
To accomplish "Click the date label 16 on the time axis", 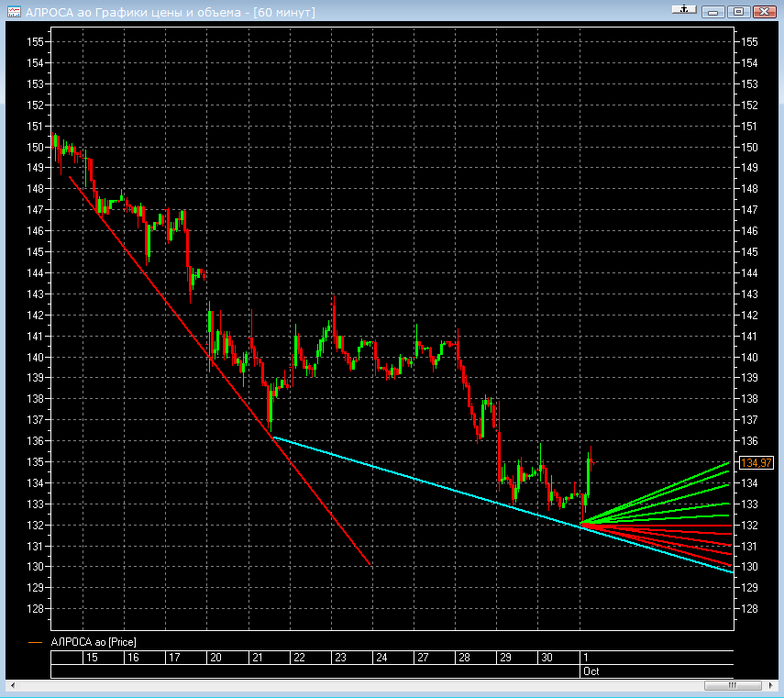I will pyautogui.click(x=133, y=658).
